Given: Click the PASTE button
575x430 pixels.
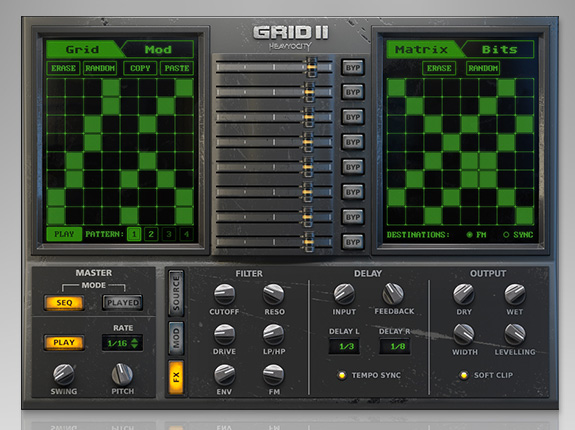Looking at the screenshot, I should tap(177, 68).
